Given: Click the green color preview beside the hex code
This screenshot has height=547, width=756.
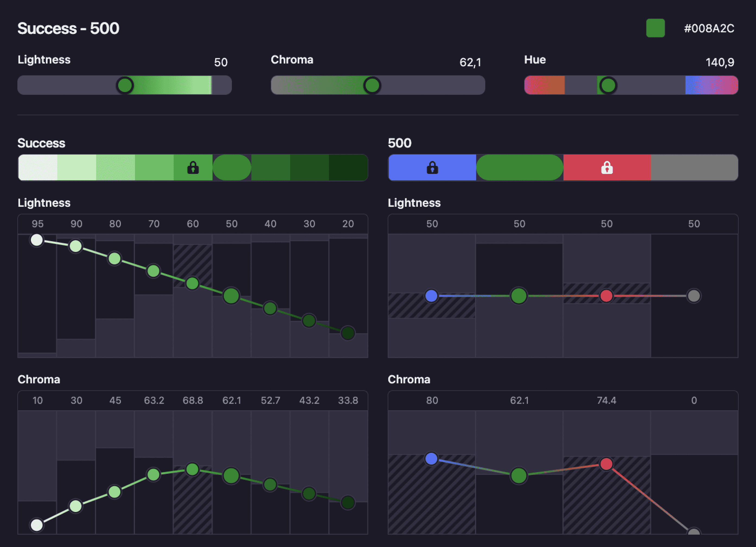Looking at the screenshot, I should pyautogui.click(x=655, y=29).
